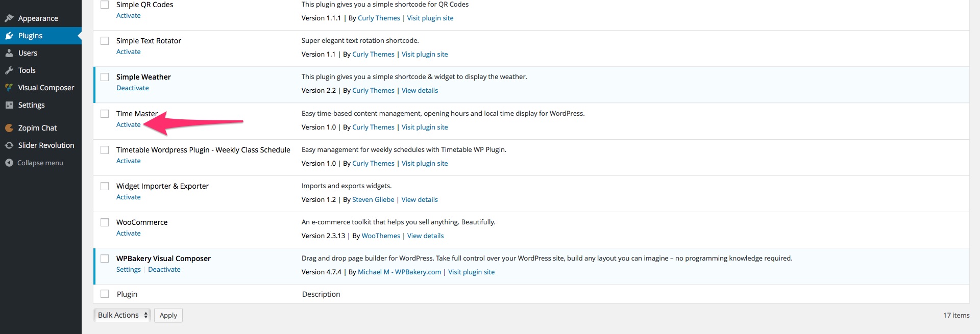Click the Users person icon

(9, 53)
